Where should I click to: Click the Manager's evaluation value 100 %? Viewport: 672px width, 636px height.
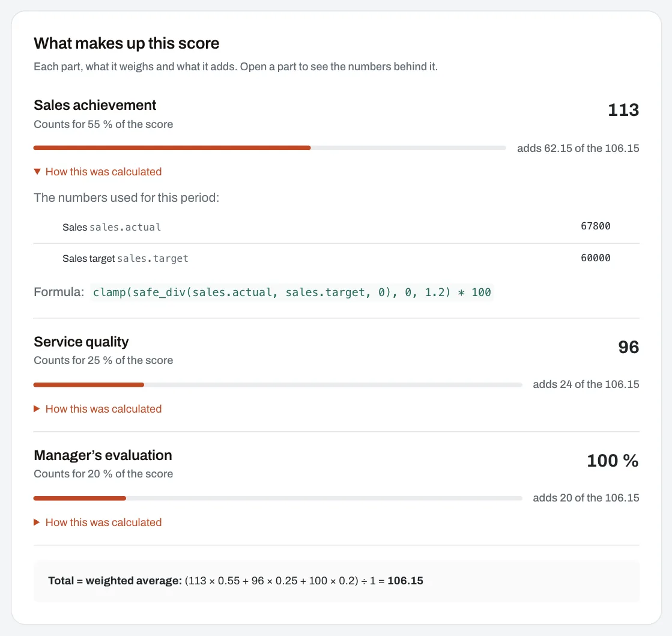(613, 461)
